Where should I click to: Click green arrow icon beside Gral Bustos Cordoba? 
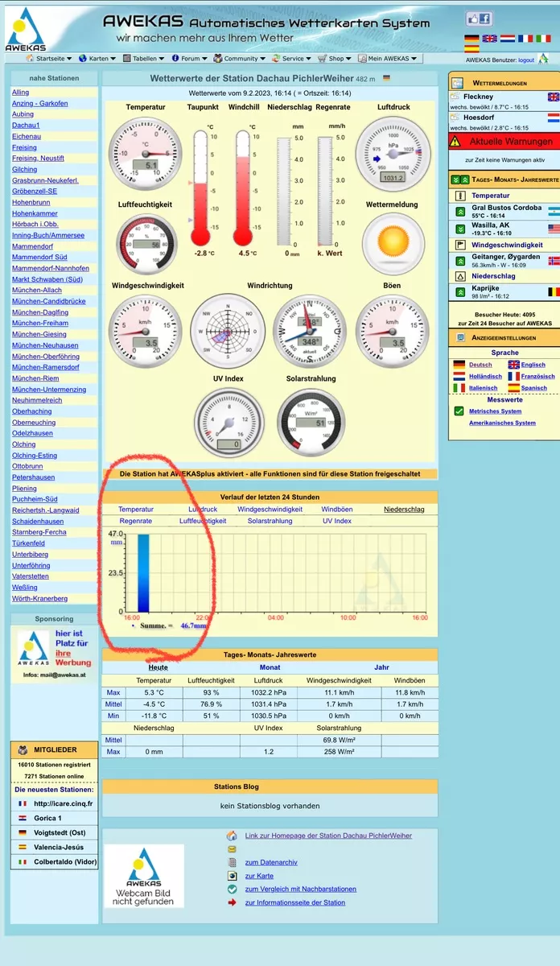point(460,212)
